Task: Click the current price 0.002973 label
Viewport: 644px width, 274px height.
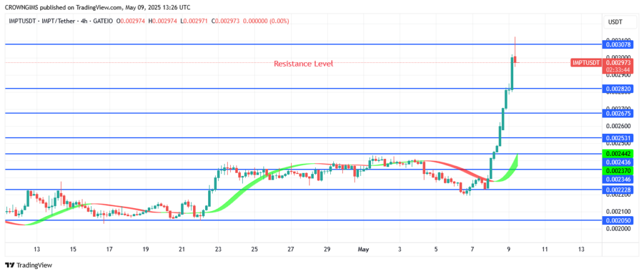Action: pos(618,62)
